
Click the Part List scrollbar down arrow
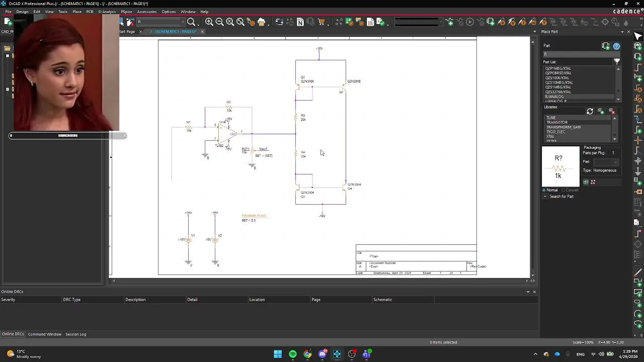click(x=619, y=100)
